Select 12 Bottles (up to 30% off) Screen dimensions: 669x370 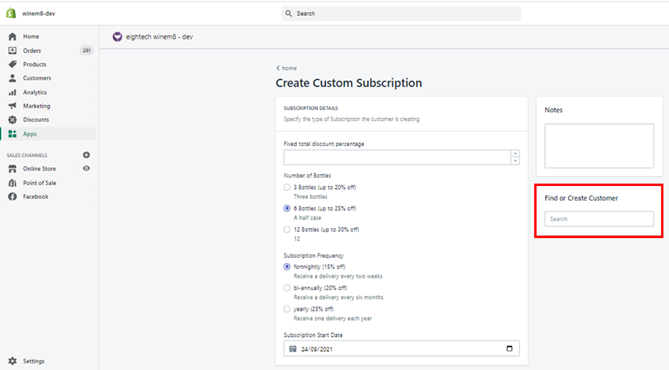pyautogui.click(x=287, y=230)
